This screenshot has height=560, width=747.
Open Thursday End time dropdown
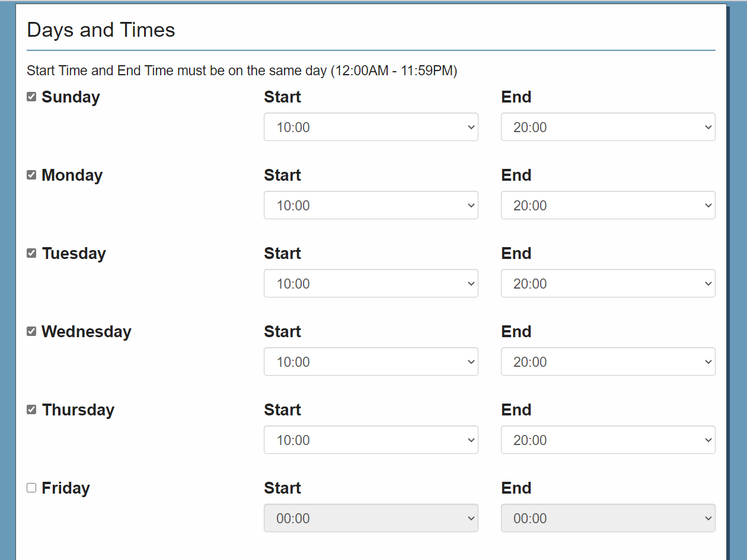(608, 440)
